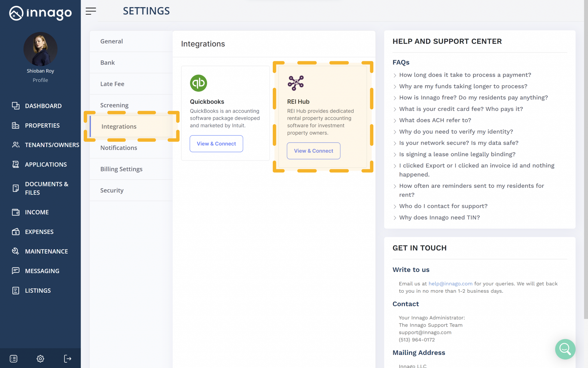
Task: Click Shioban Roy profile picture
Action: pos(40,49)
